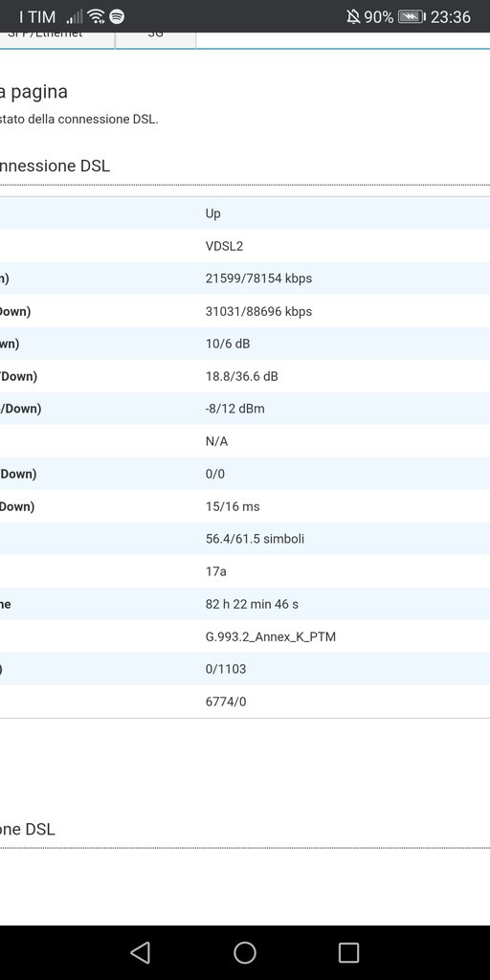Tap the 6774/0 error count value
This screenshot has width=490, height=980.
[x=226, y=702]
